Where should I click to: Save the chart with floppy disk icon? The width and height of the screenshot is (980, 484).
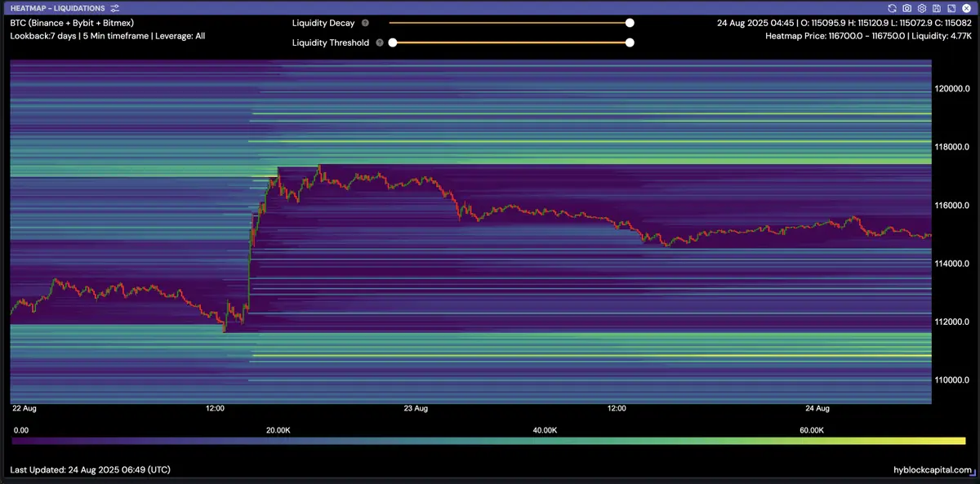click(x=937, y=8)
